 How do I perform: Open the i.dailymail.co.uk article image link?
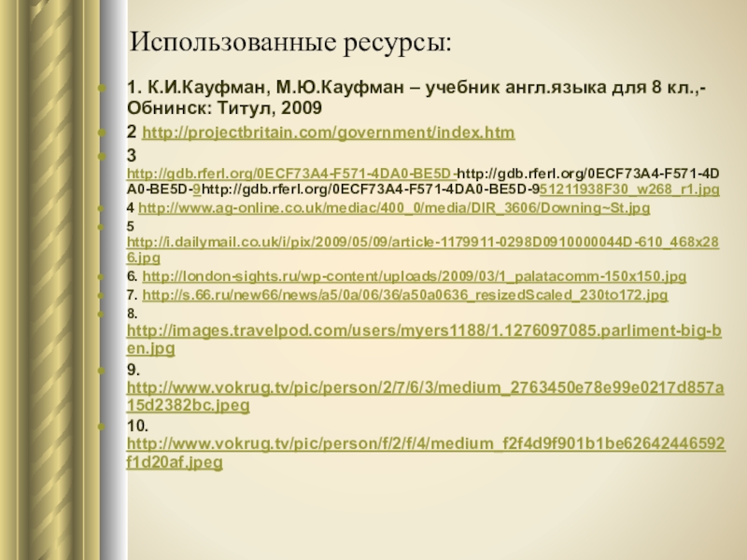[x=423, y=249]
